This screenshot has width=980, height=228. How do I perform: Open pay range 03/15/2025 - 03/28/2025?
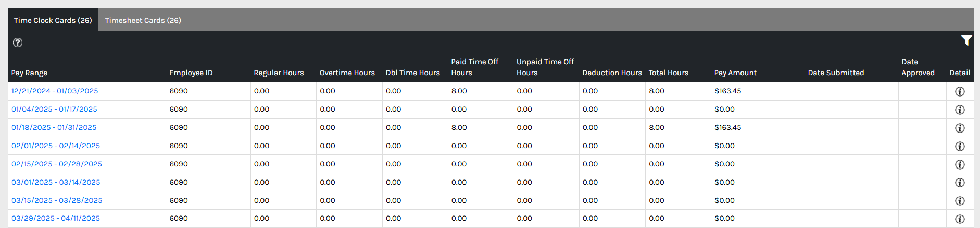[57, 200]
